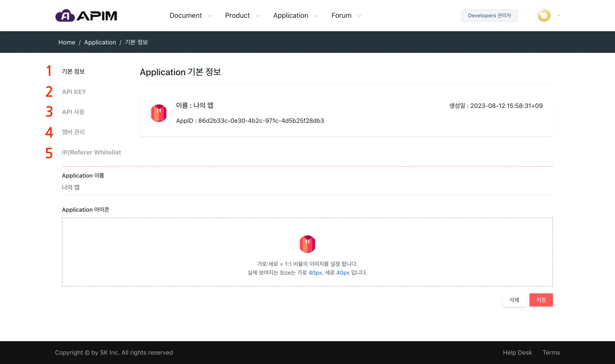Click the APIM logo
615x364 pixels.
[x=86, y=16]
